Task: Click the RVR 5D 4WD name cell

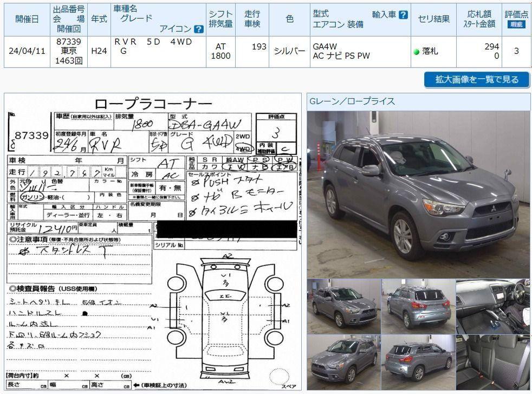Action: click(x=158, y=51)
